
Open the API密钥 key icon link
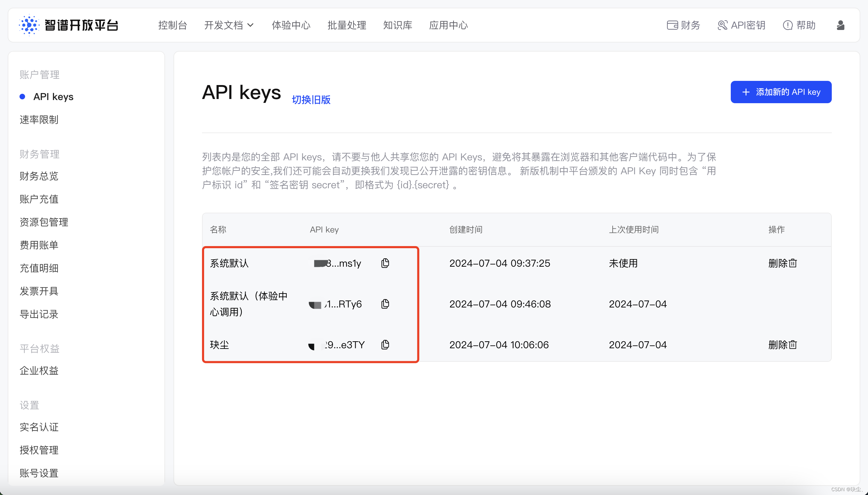pyautogui.click(x=741, y=25)
